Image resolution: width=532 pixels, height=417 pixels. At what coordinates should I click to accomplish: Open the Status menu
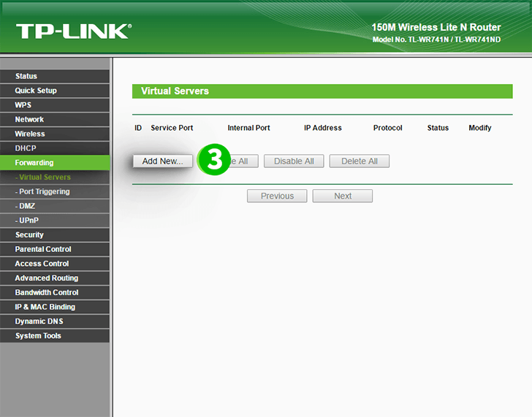coord(55,76)
